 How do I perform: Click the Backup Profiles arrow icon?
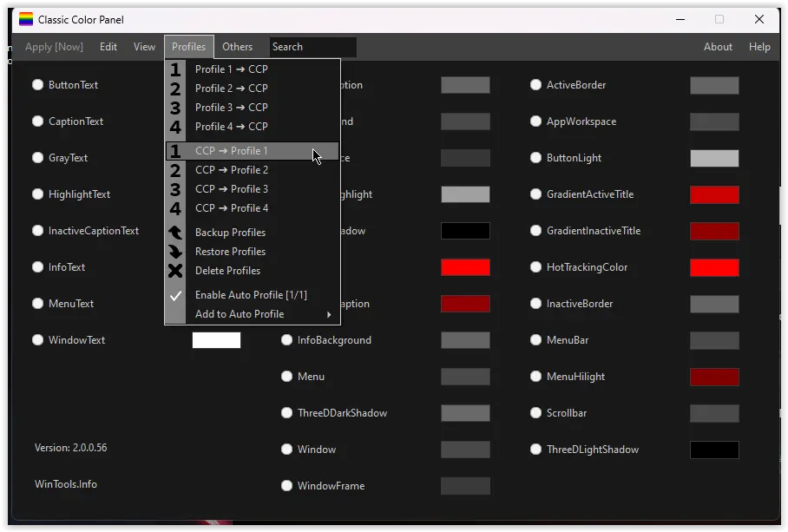coord(175,232)
